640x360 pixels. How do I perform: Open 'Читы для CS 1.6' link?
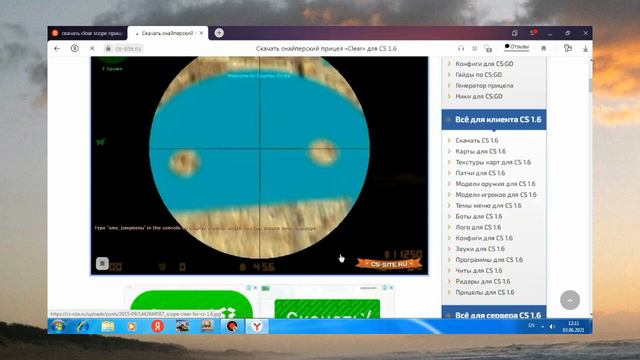click(x=479, y=271)
